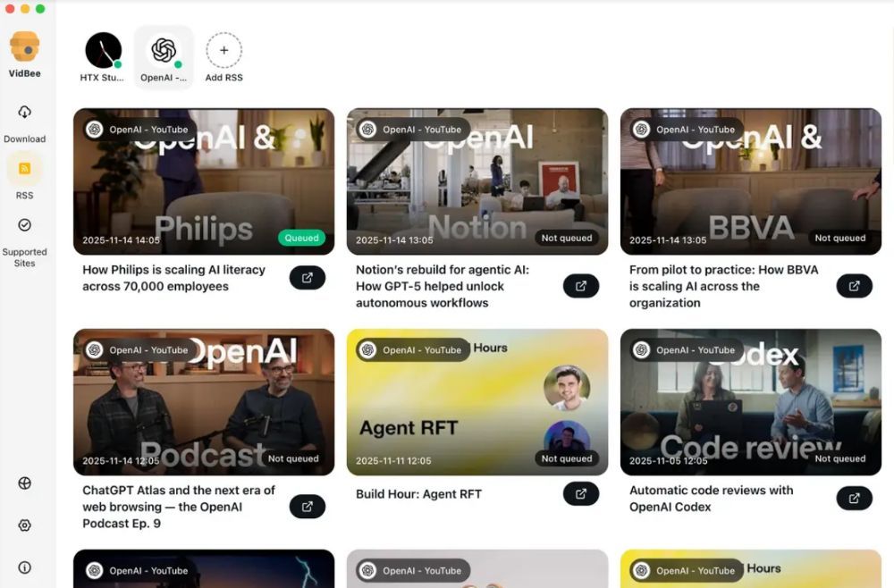Open the info icon at sidebar bottom
This screenshot has width=894, height=588.
click(24, 567)
